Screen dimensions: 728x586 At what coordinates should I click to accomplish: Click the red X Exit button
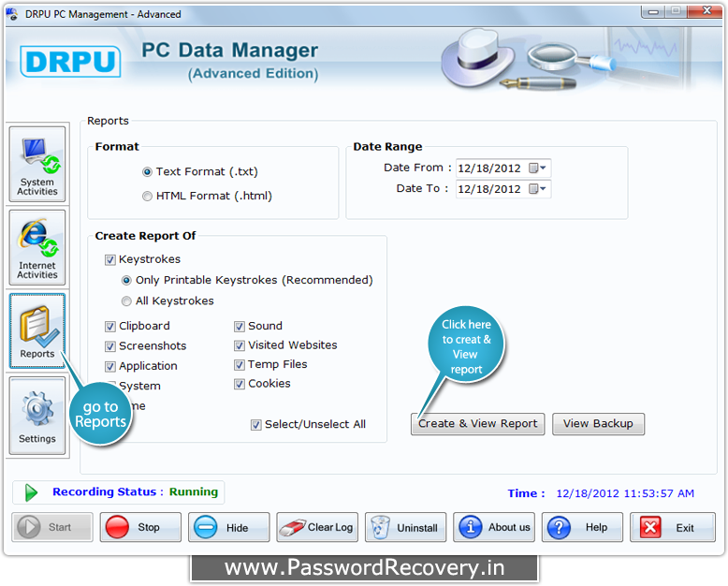672,527
